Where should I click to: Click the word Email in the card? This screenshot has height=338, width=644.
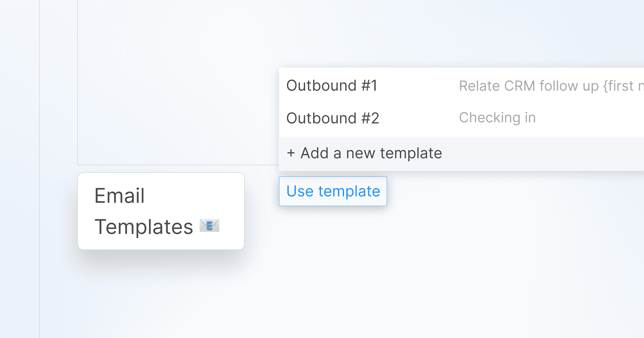coord(120,196)
